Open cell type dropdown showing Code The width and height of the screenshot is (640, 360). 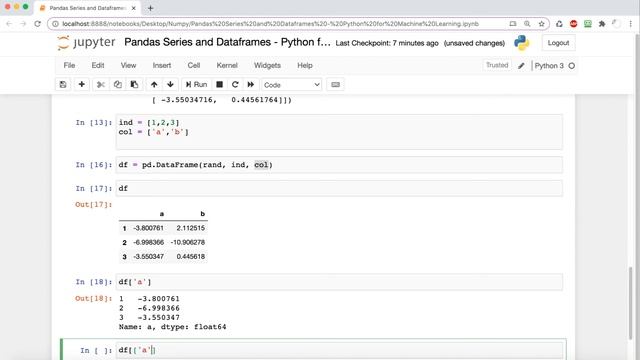(291, 85)
